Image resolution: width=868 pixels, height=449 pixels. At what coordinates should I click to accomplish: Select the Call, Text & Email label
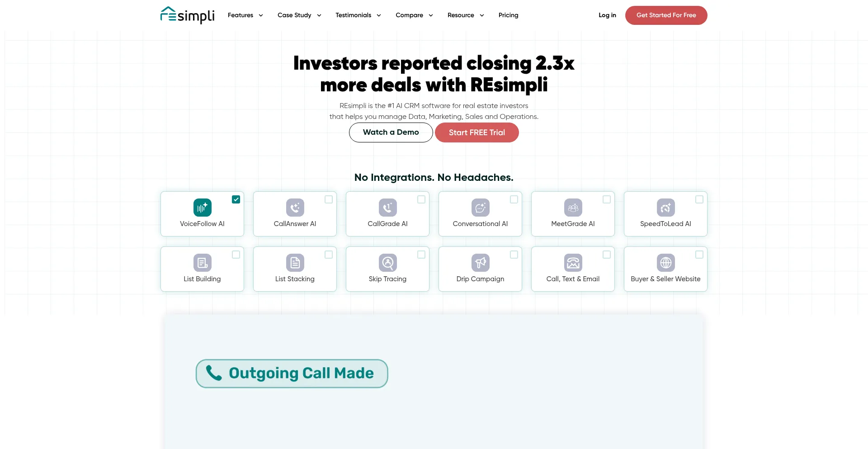coord(573,279)
